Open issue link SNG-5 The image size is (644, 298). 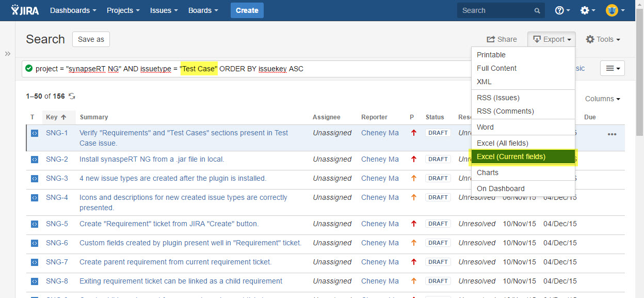(x=57, y=224)
